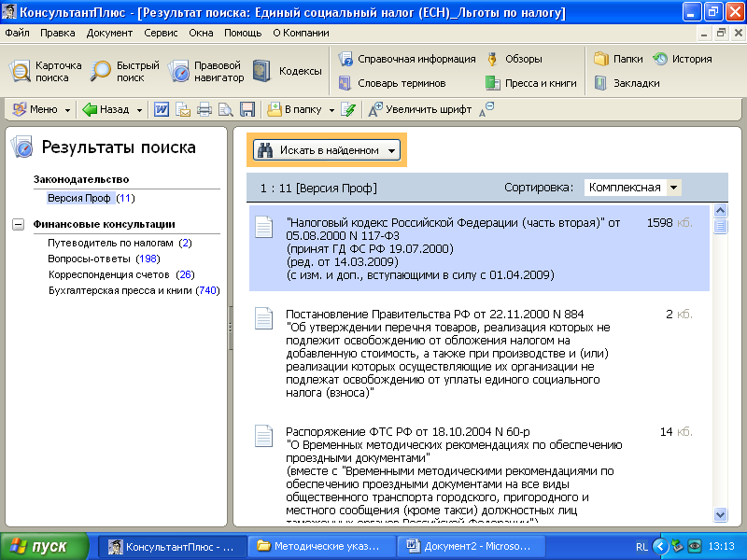Open the Кодексы section
747x560 pixels.
click(288, 71)
